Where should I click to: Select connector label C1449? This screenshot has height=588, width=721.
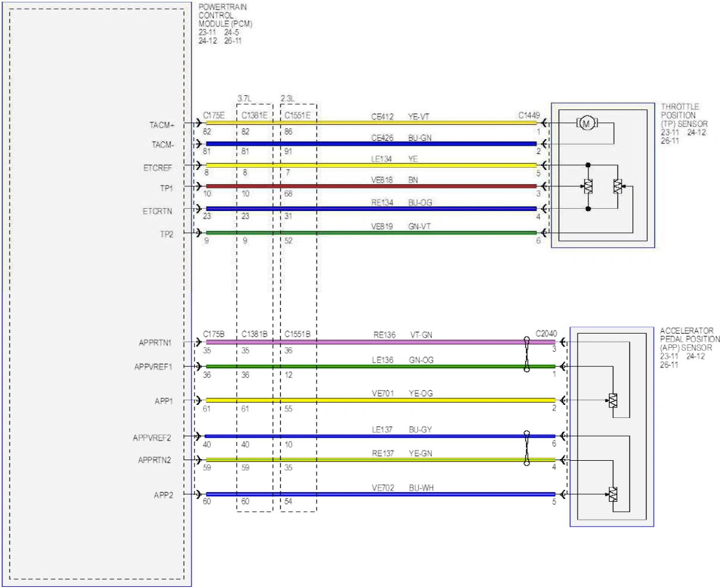(x=528, y=115)
